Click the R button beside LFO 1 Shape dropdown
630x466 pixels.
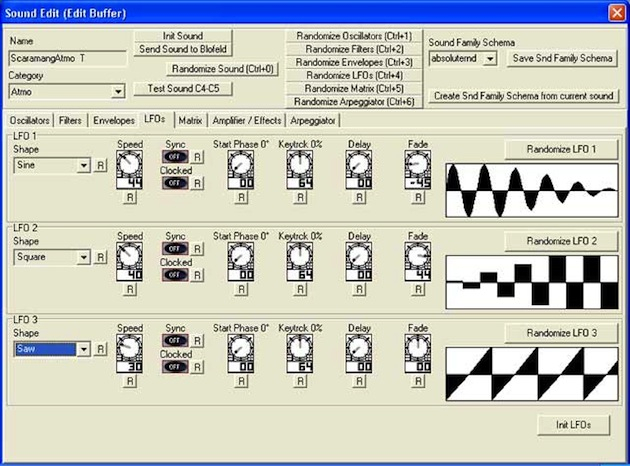(101, 165)
